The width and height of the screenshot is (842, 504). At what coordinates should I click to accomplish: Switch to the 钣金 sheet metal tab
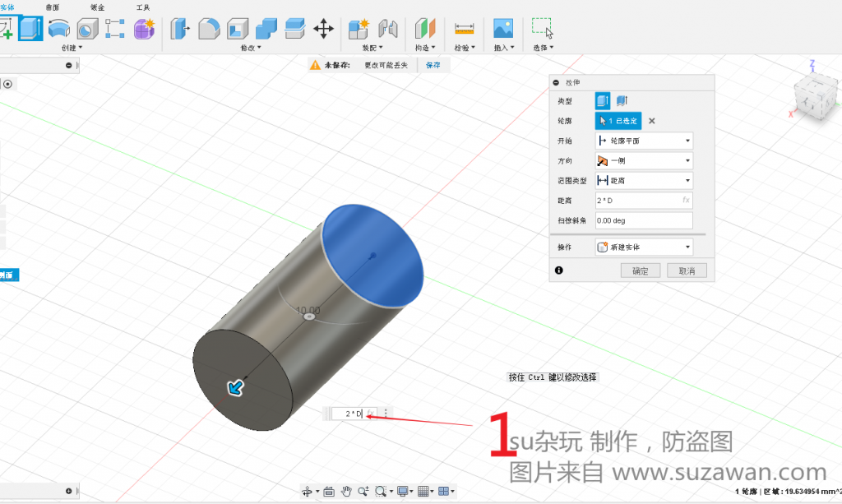pos(98,7)
